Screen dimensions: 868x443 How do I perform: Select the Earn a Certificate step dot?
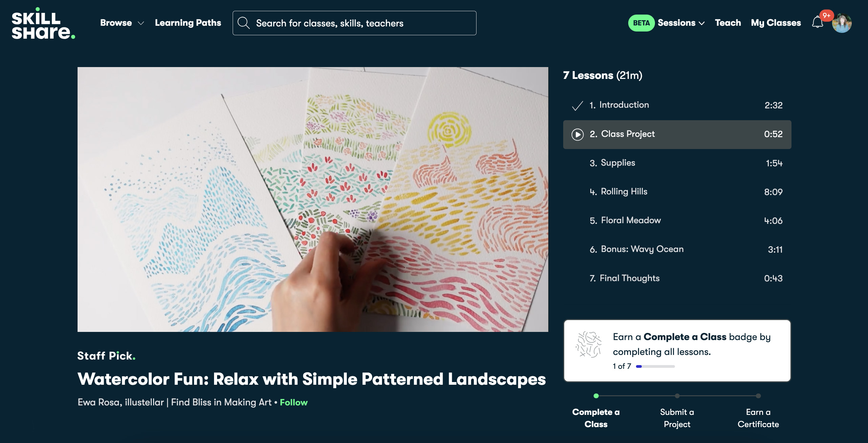(758, 396)
